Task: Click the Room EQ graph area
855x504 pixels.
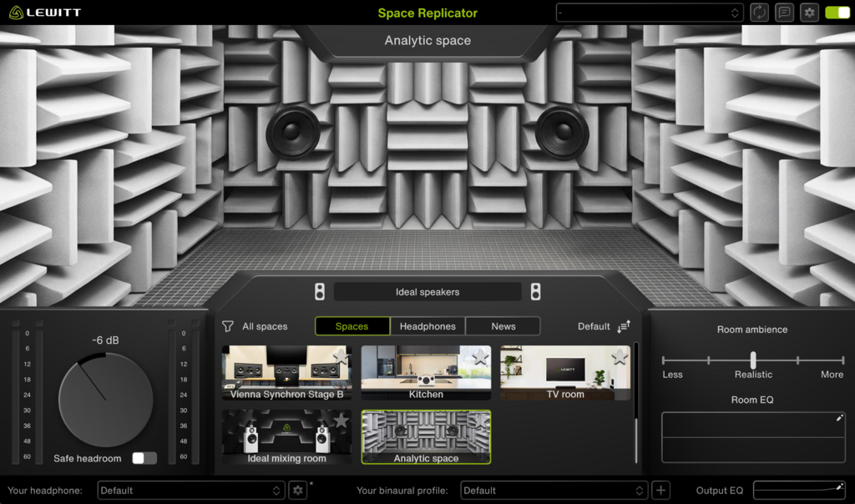Action: tap(753, 437)
